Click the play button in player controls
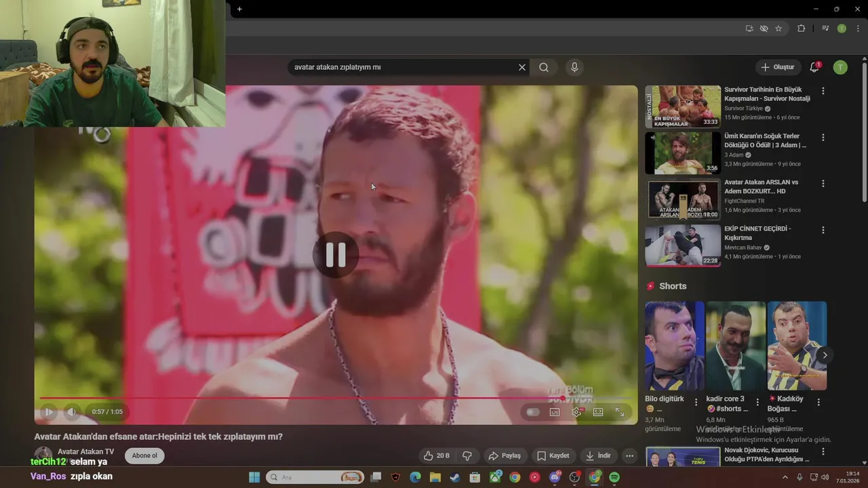Screen dimensions: 868x488 [49, 411]
